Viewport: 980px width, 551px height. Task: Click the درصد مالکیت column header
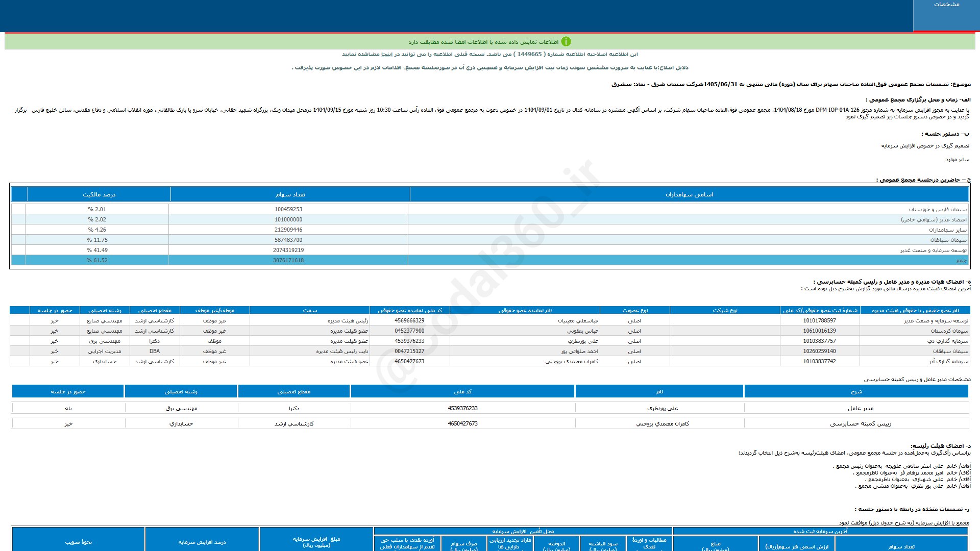pyautogui.click(x=99, y=194)
